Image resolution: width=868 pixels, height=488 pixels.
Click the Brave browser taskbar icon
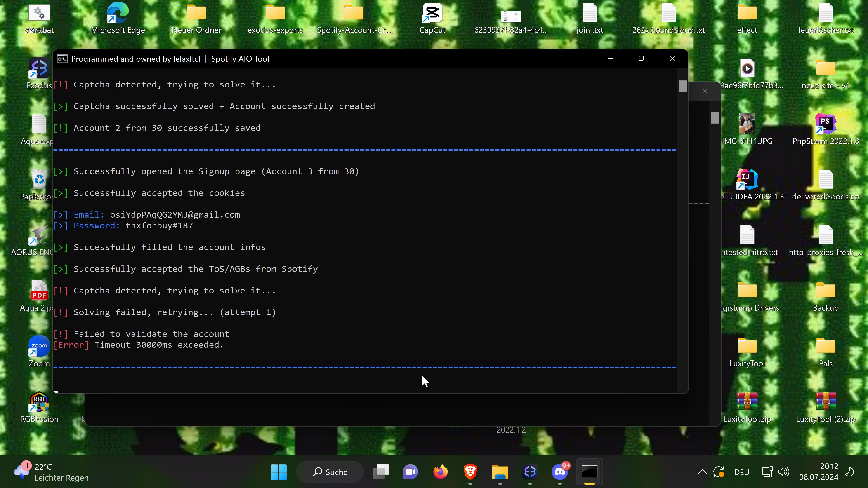(470, 472)
